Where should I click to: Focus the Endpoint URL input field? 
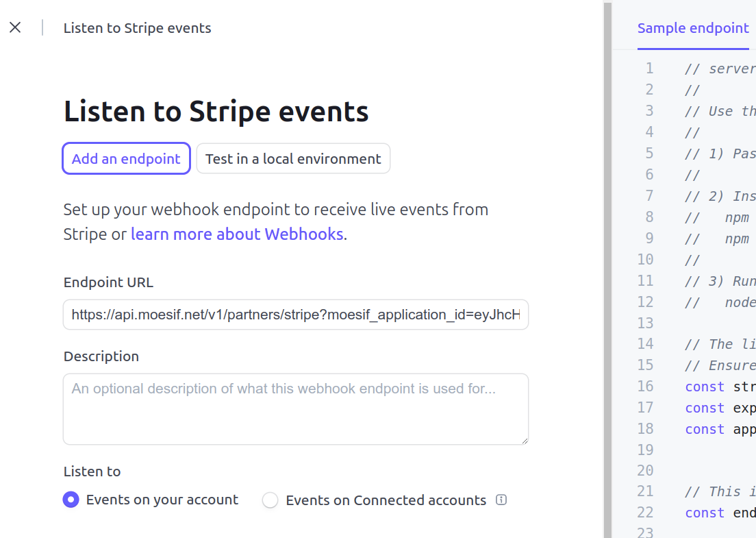pyautogui.click(x=295, y=315)
